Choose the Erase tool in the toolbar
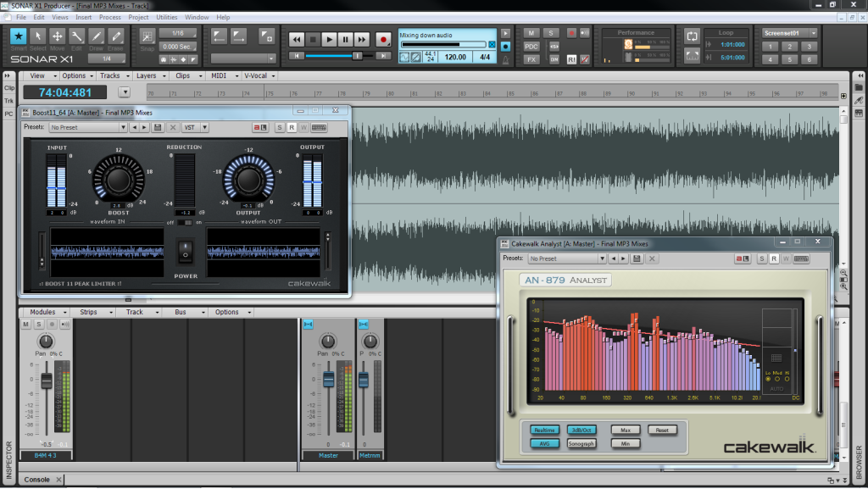868x489 pixels. [x=116, y=36]
